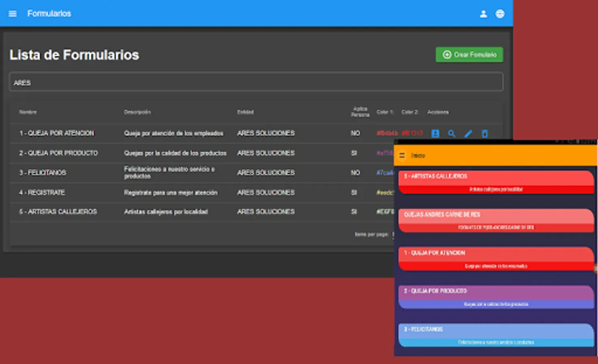Open the ARTISTAS CALLEJEROS card in mobile app

click(x=496, y=182)
